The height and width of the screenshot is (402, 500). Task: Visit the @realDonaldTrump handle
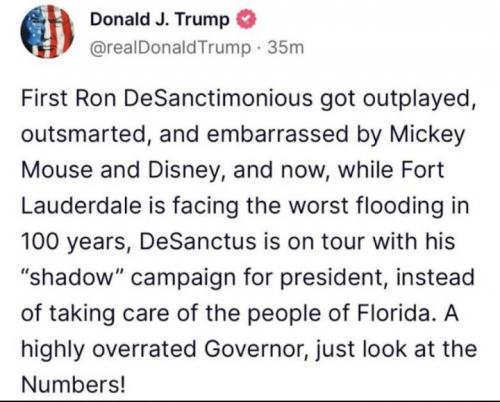(170, 48)
